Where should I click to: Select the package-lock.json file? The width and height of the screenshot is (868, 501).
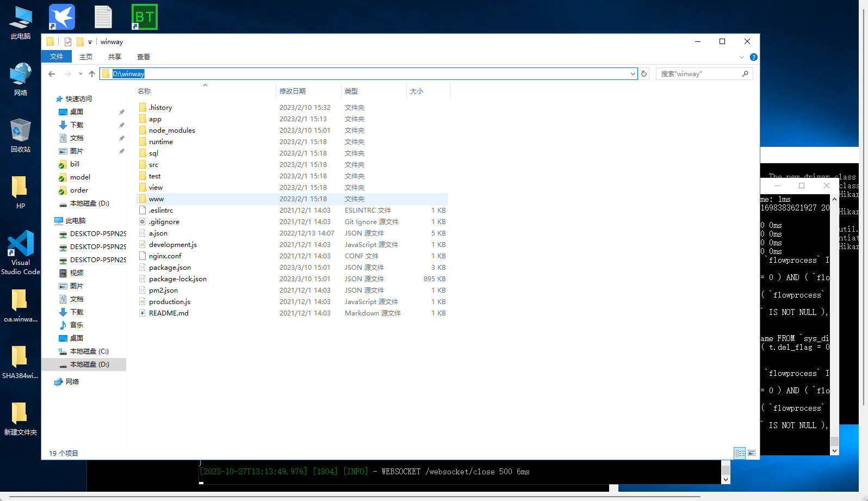[x=177, y=279]
